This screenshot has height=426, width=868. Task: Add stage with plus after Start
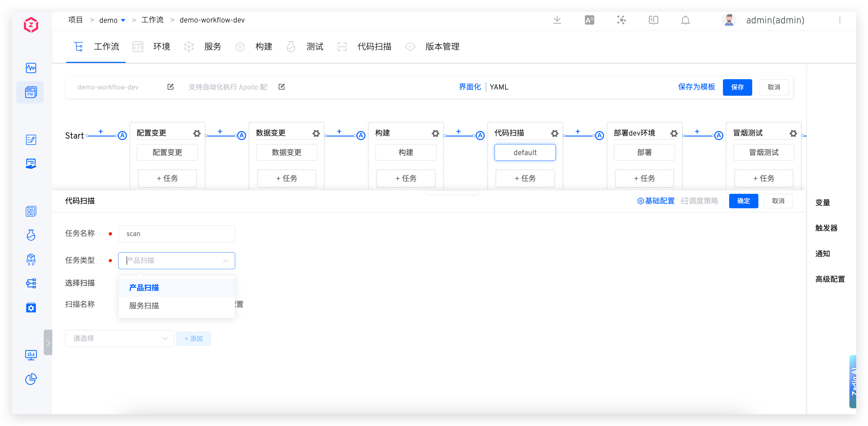click(x=100, y=131)
